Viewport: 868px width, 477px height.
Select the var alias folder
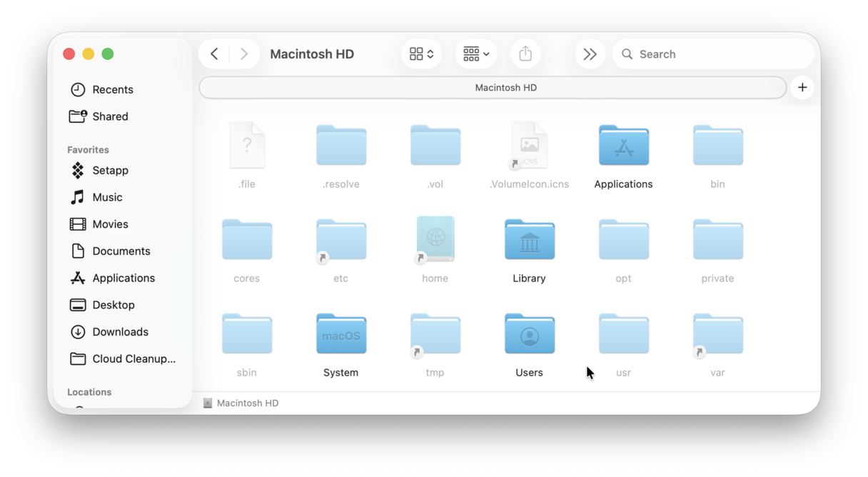(717, 334)
